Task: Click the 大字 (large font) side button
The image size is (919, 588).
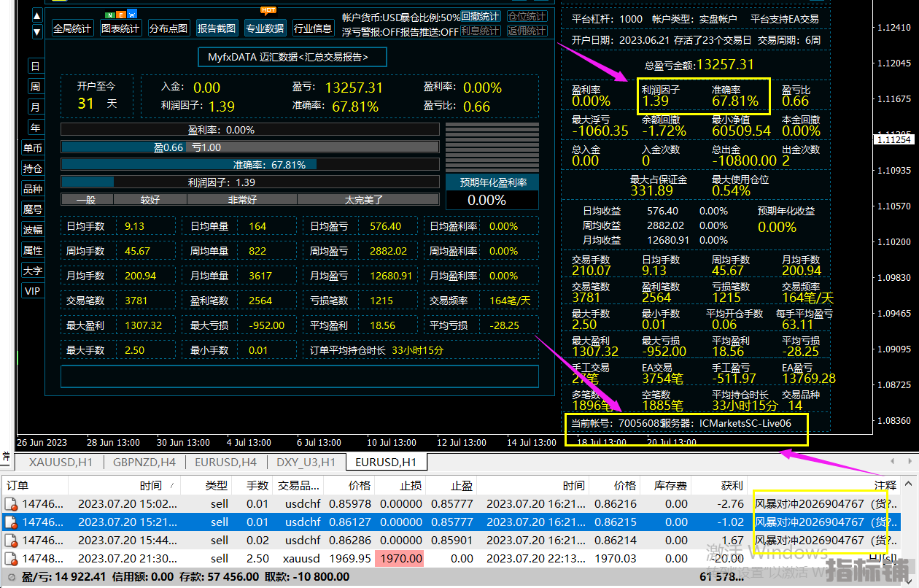Action: click(x=34, y=271)
